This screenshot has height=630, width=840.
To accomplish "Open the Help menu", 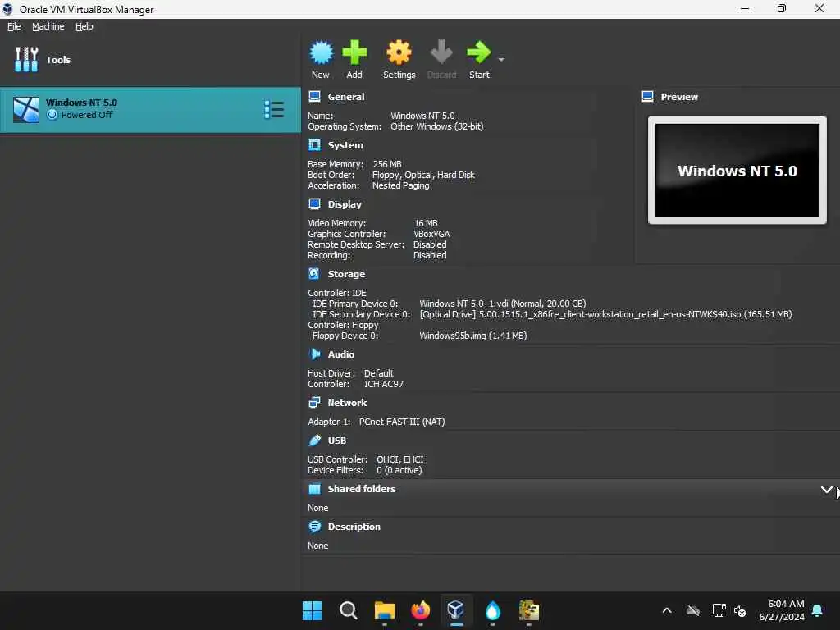I will point(84,26).
